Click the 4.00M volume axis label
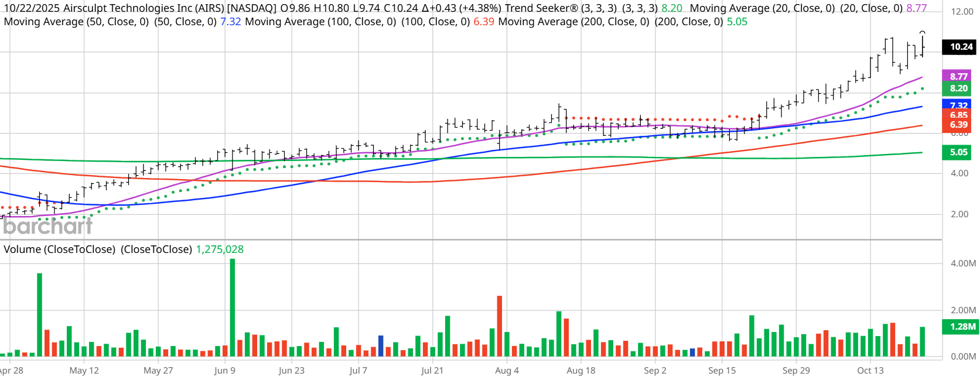The width and height of the screenshot is (980, 380). click(963, 263)
